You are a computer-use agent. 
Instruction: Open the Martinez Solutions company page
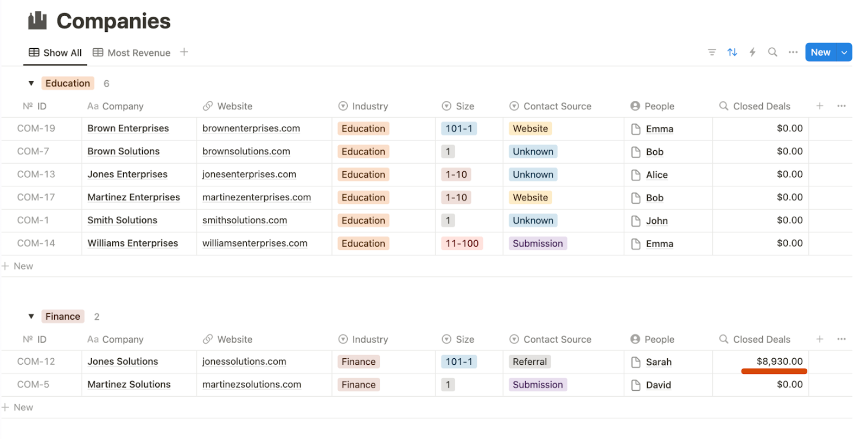pyautogui.click(x=129, y=384)
